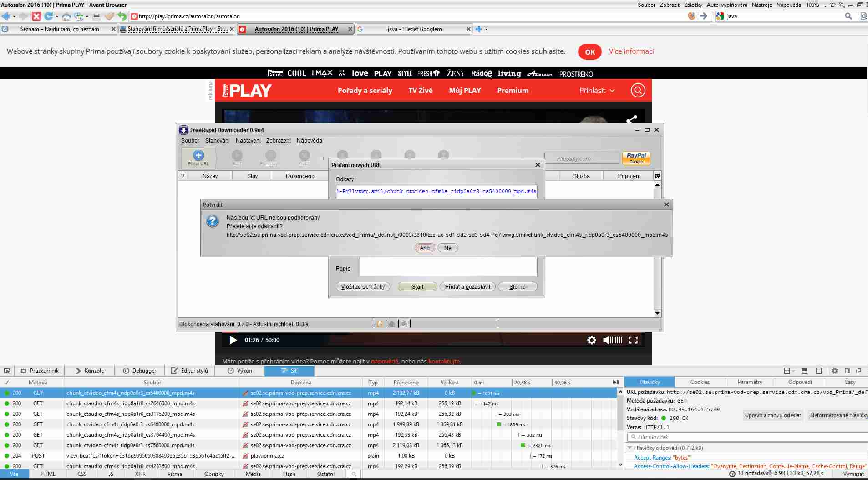Open the Stahování menu in FreeRapid
The image size is (868, 480).
coord(218,141)
